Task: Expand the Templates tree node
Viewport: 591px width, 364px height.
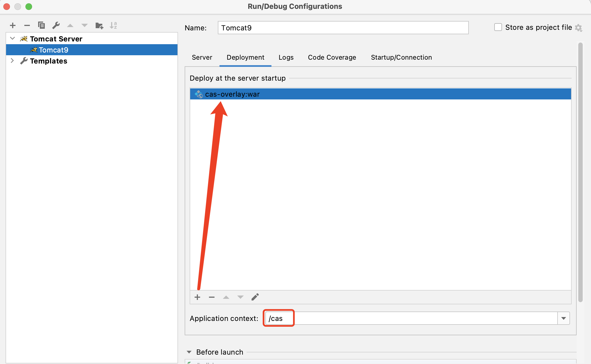Action: 12,60
